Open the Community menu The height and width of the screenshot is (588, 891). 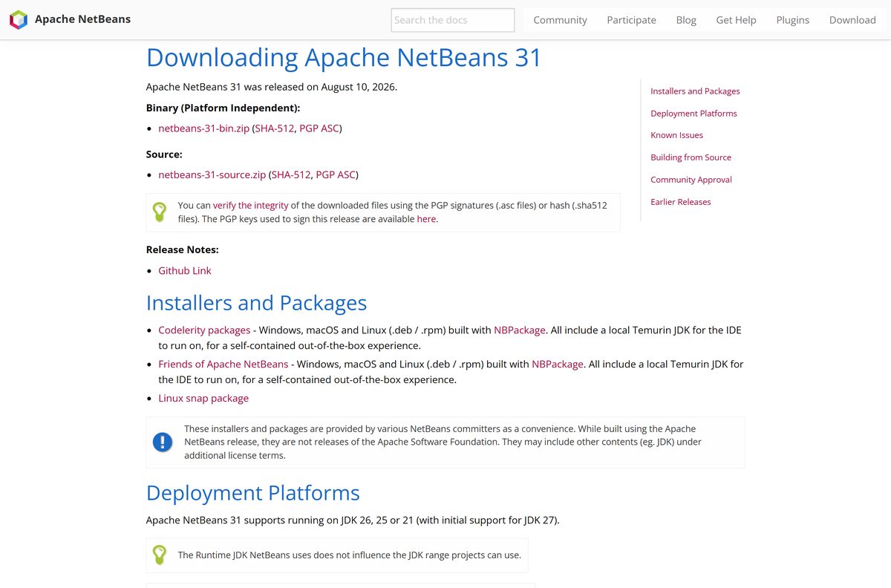[x=560, y=20]
